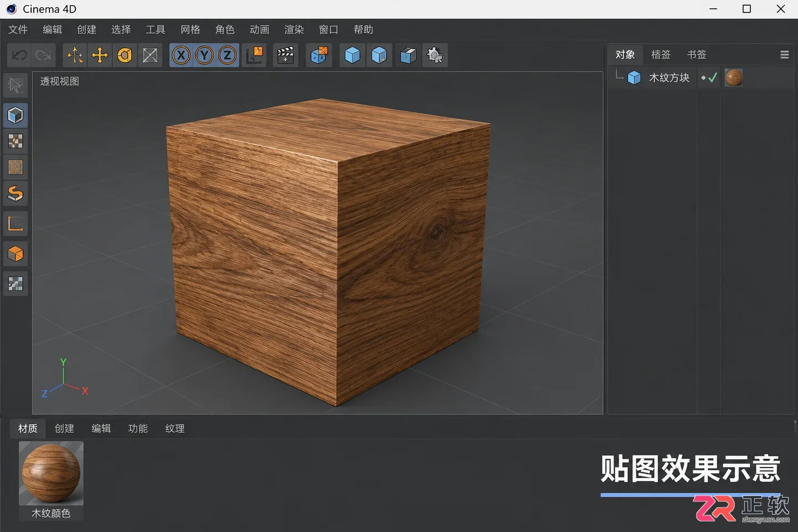Open the 动画 menu
The image size is (798, 532).
pyautogui.click(x=259, y=29)
